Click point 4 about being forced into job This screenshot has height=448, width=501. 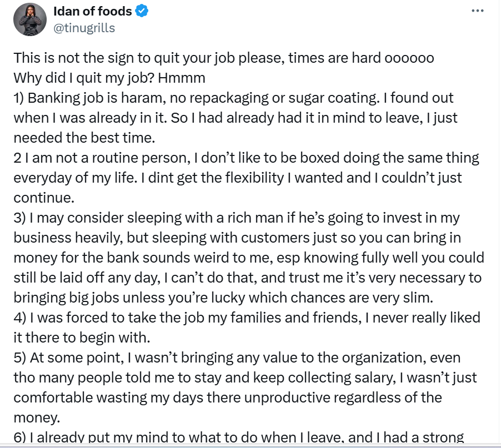[x=247, y=318]
